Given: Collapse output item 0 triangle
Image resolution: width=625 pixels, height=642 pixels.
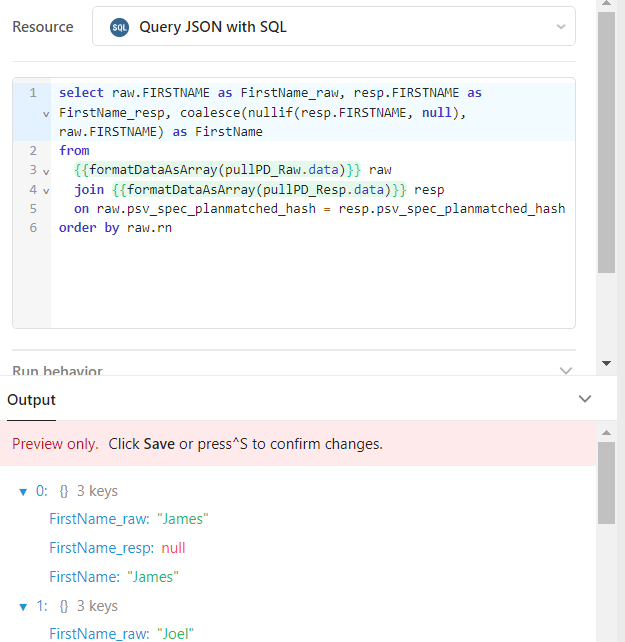Looking at the screenshot, I should [x=24, y=492].
